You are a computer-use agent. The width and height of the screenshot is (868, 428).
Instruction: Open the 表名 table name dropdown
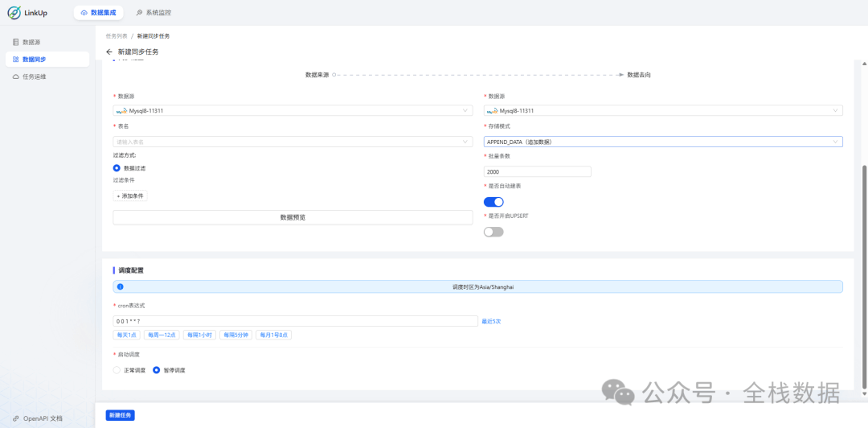[x=292, y=142]
